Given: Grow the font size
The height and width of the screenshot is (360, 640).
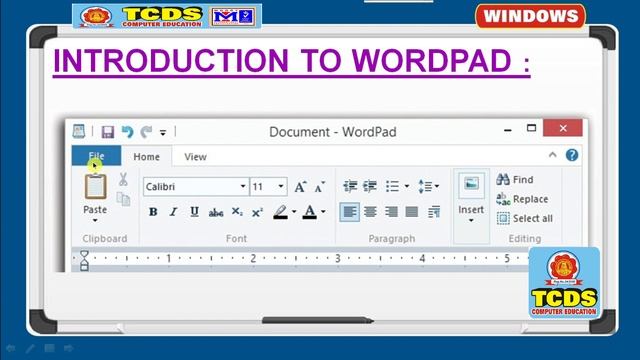Looking at the screenshot, I should coord(300,187).
